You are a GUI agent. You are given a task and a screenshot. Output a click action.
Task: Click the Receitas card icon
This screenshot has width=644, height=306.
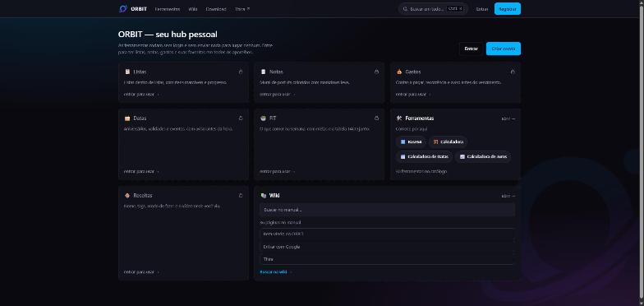point(127,196)
